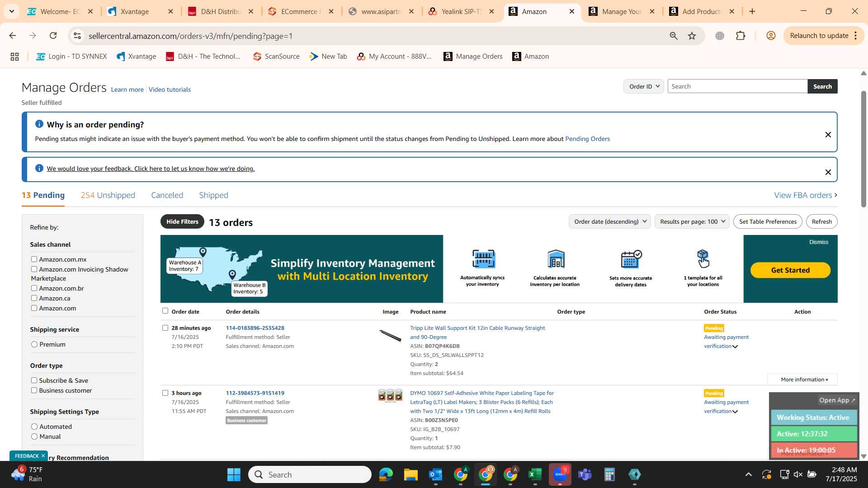Open the Results per page dropdown
868x488 pixels.
(692, 221)
